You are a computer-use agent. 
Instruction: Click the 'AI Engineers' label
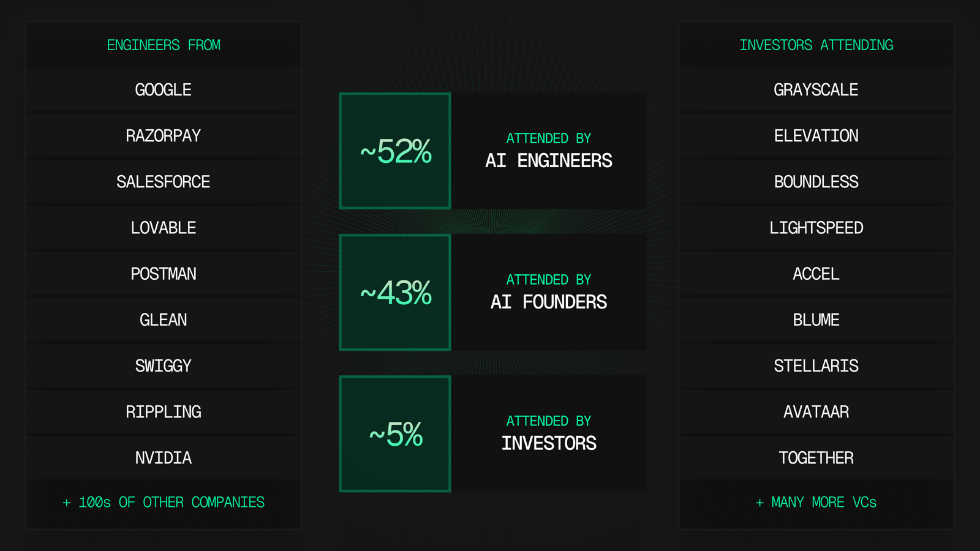[549, 160]
